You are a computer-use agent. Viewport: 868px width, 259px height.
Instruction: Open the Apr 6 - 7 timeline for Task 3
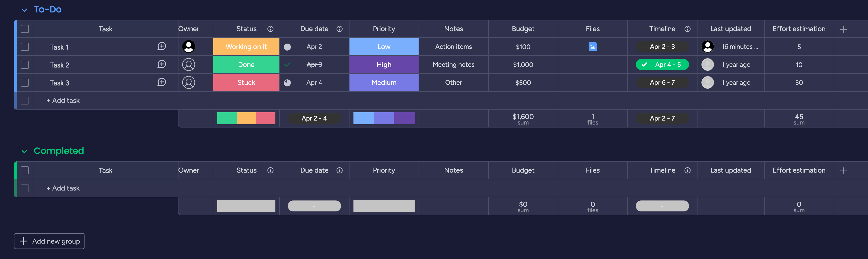[662, 82]
